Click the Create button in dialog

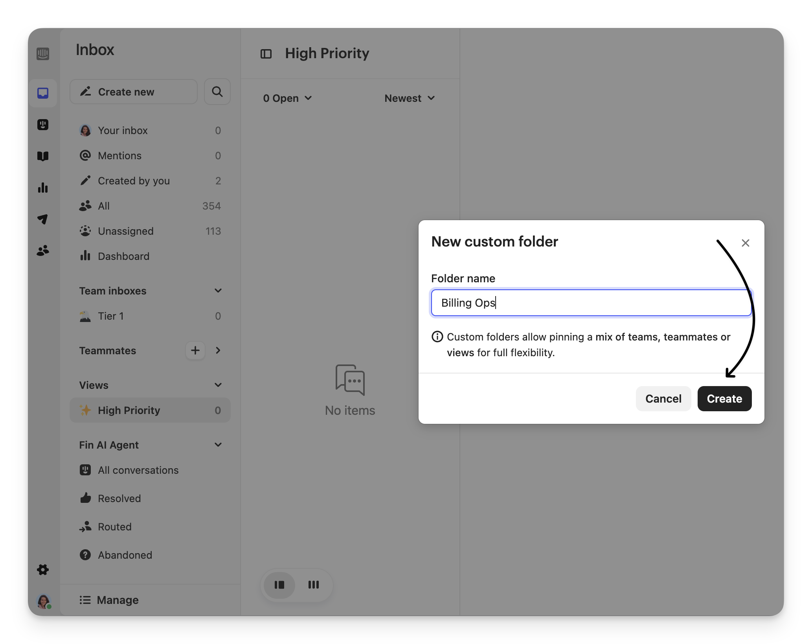(724, 398)
